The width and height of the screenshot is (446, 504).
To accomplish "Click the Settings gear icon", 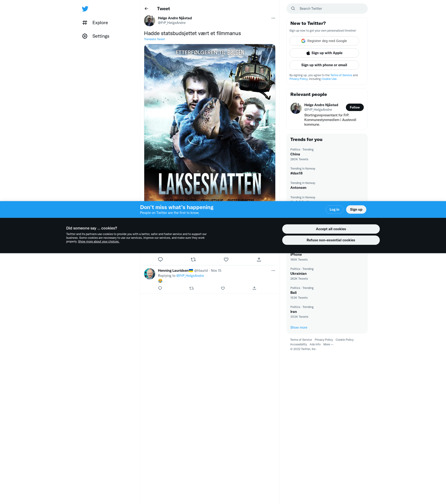I will [85, 36].
